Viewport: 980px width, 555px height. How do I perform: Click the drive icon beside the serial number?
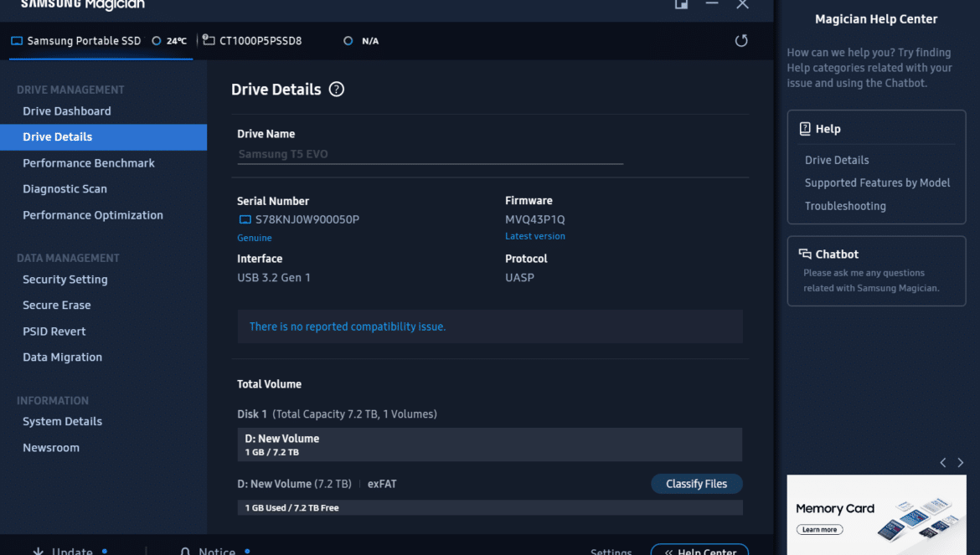[245, 220]
